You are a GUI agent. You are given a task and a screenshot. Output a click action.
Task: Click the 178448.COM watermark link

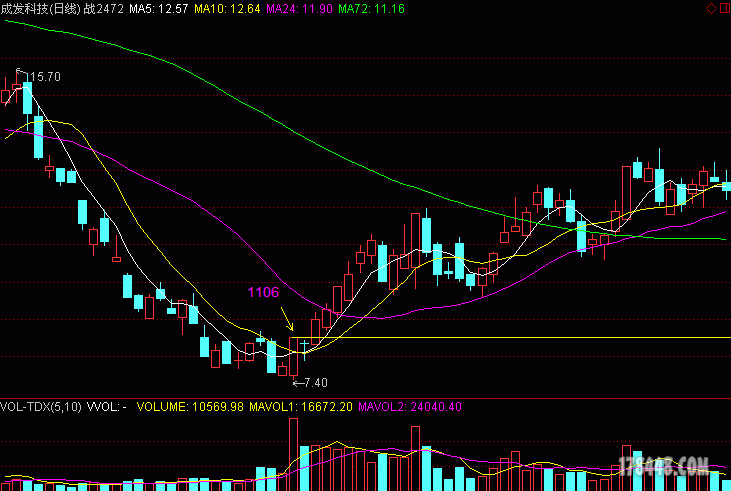click(x=664, y=465)
